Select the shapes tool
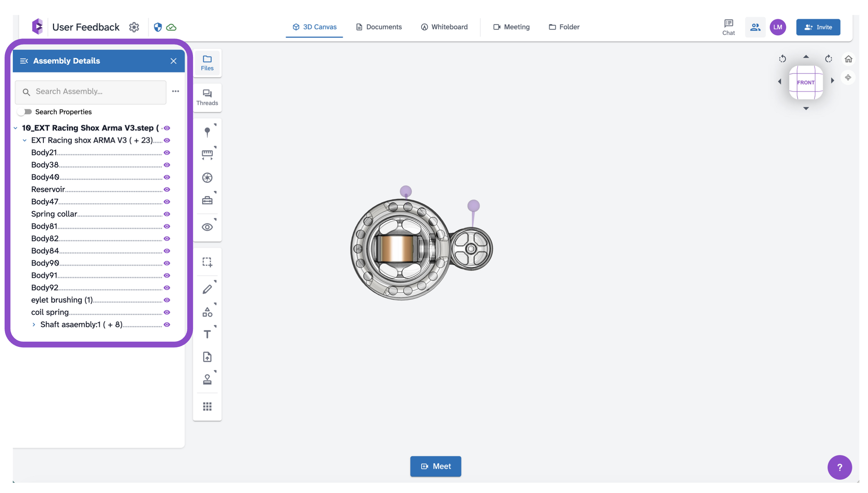868x493 pixels. point(207,312)
